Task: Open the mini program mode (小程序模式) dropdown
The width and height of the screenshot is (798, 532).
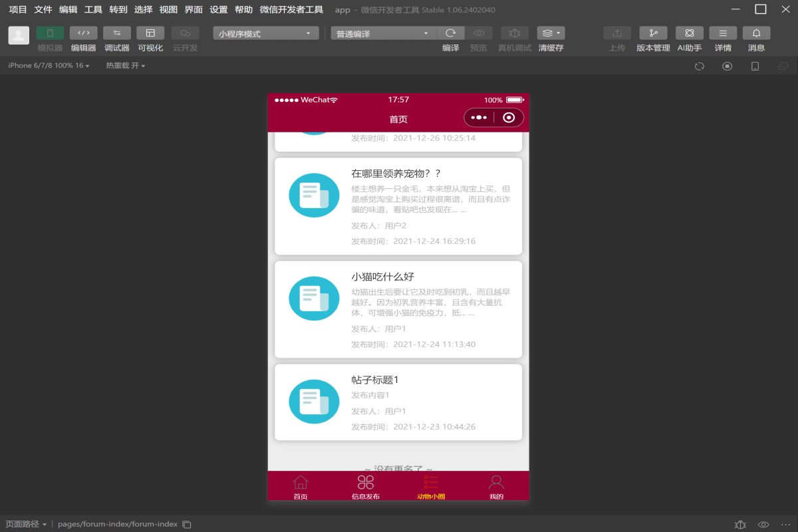Action: pos(265,34)
